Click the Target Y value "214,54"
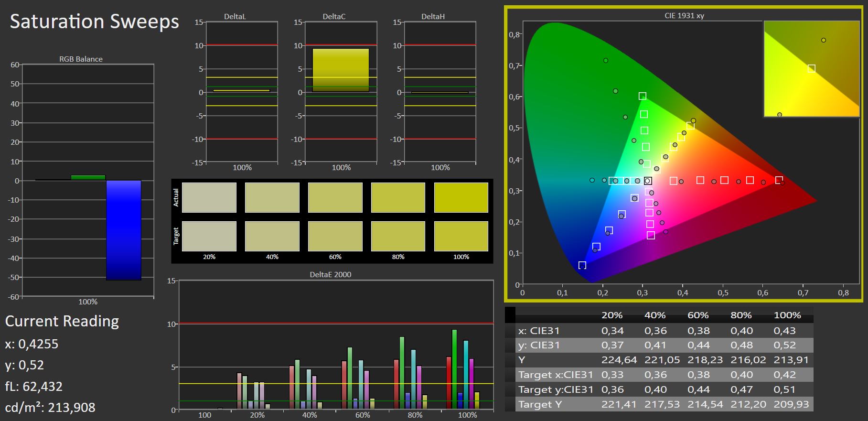 tap(705, 404)
